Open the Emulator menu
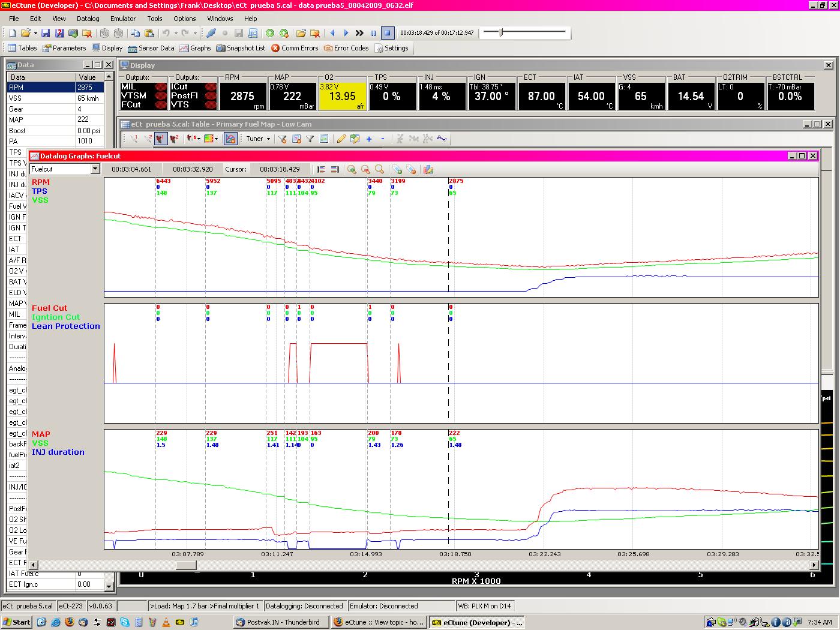 tap(123, 19)
